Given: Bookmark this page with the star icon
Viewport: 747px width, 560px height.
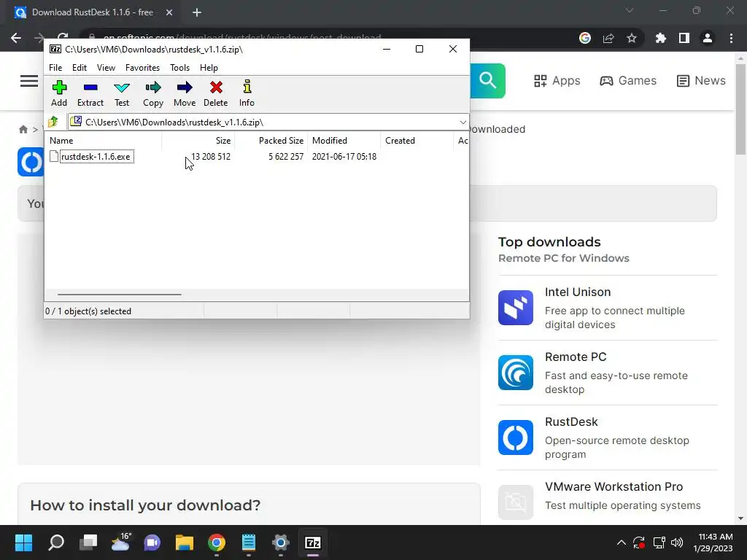Looking at the screenshot, I should 632,38.
